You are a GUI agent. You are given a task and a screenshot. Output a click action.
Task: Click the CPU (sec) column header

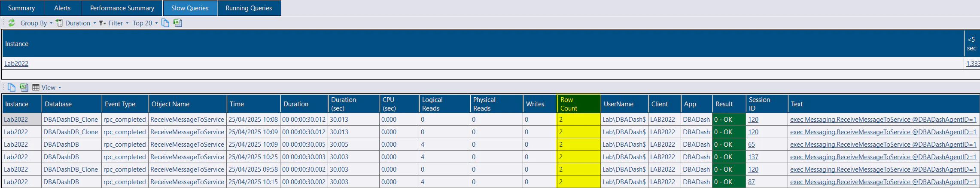pyautogui.click(x=399, y=104)
